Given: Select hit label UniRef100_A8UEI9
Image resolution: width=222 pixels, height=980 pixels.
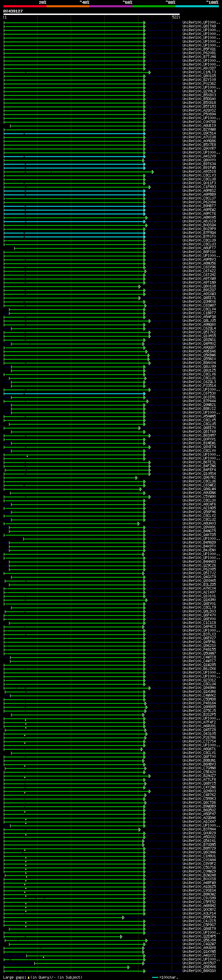Looking at the screenshot, I should click(x=199, y=125).
